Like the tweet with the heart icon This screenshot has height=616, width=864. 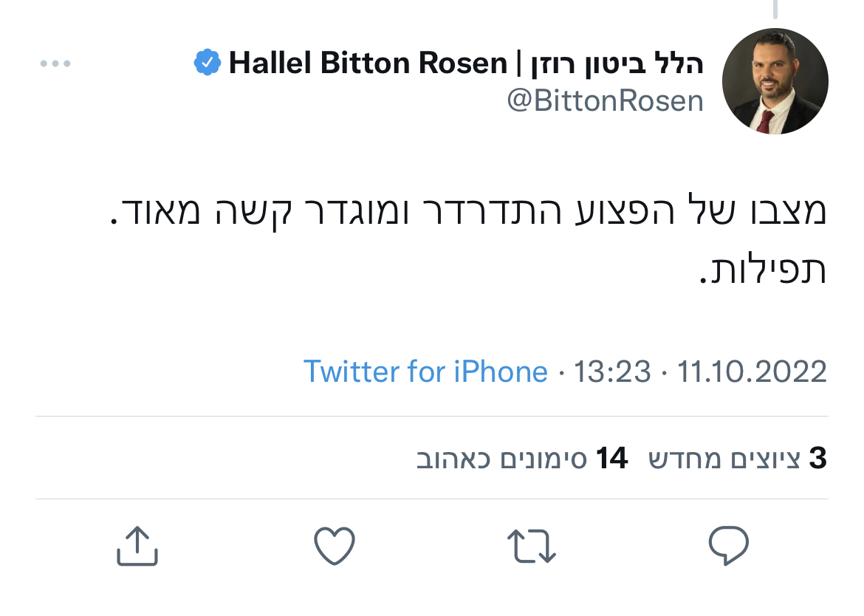point(335,547)
